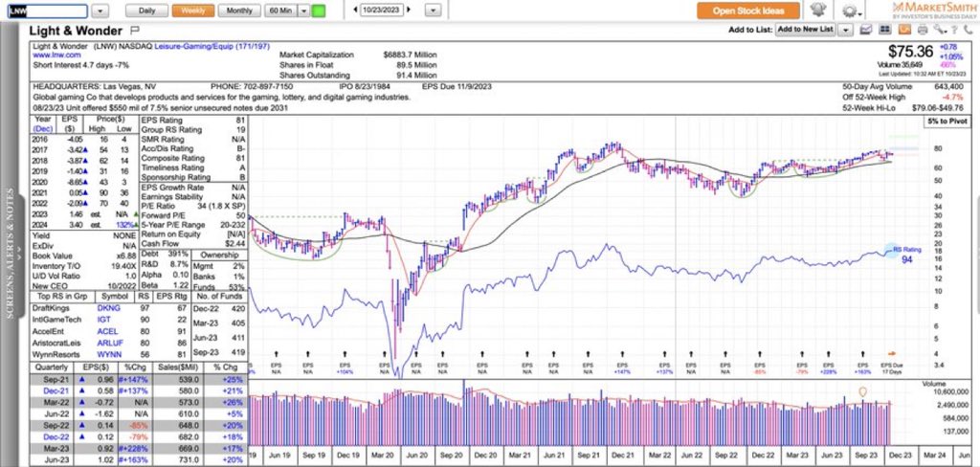Click the multi-chart grid layout icon
Screen dimensions: 980x467
(x=884, y=29)
